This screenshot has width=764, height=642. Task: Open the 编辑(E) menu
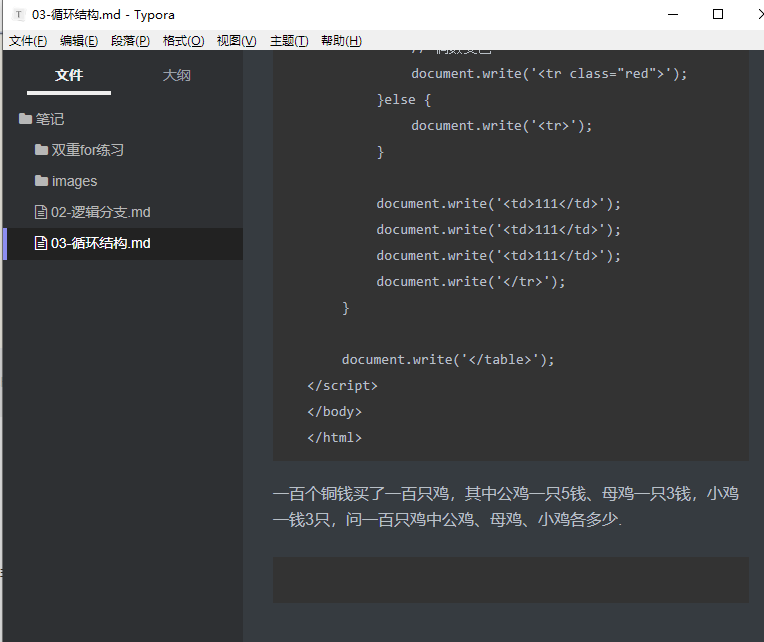79,41
